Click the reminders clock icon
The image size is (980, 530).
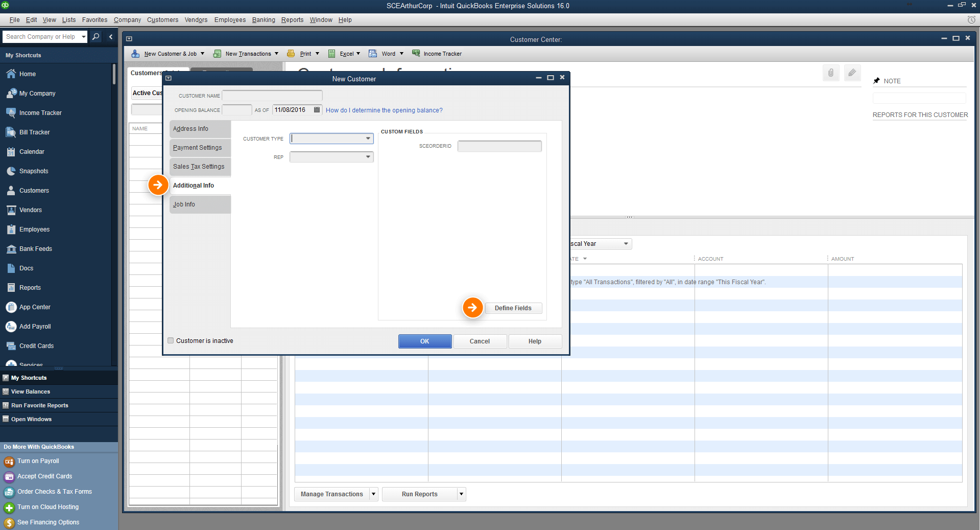pyautogui.click(x=971, y=20)
